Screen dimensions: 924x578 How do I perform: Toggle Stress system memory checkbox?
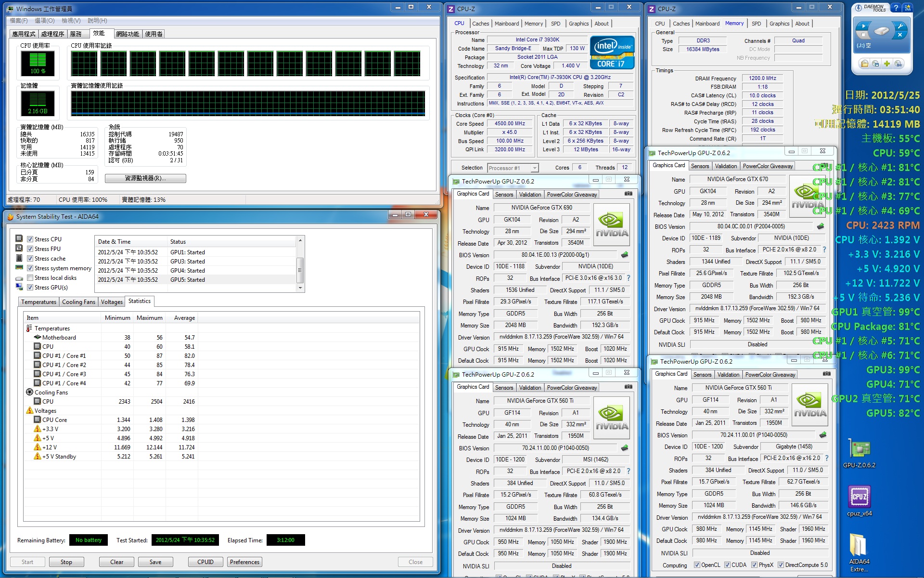30,268
